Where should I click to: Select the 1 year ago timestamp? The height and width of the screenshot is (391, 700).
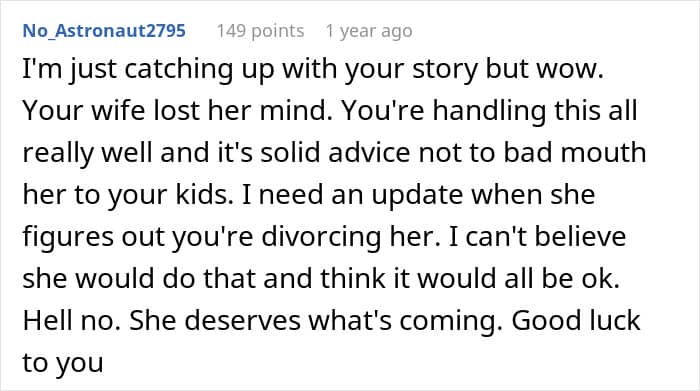369,31
